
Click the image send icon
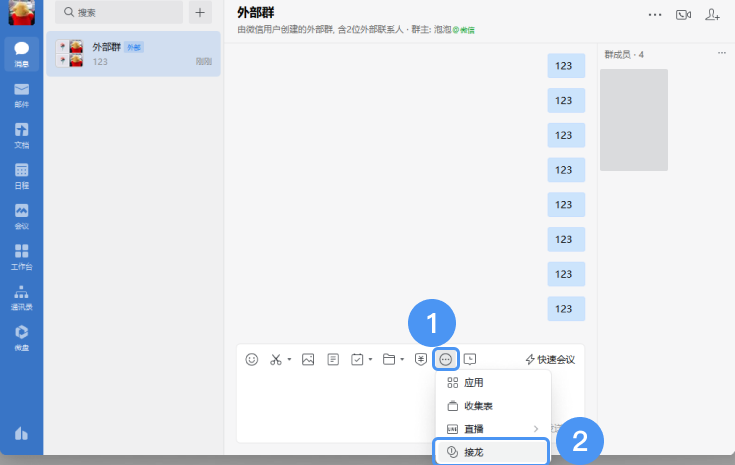coord(308,359)
